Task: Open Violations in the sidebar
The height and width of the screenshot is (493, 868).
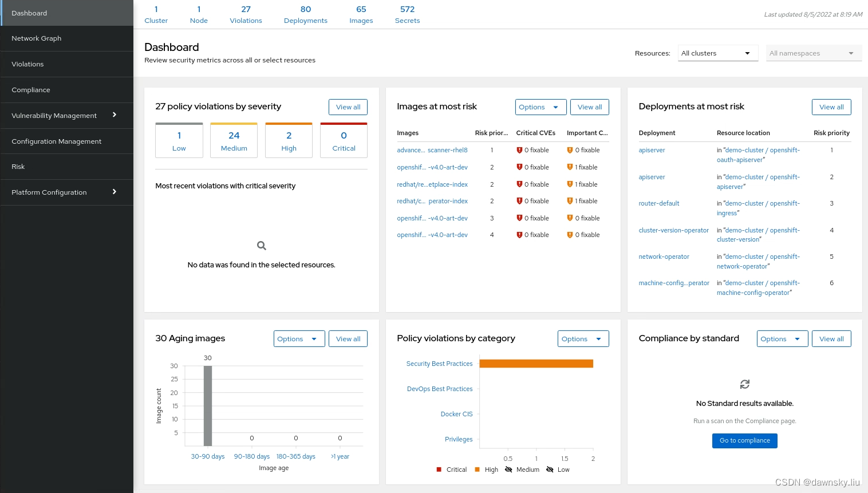Action: 66,64
